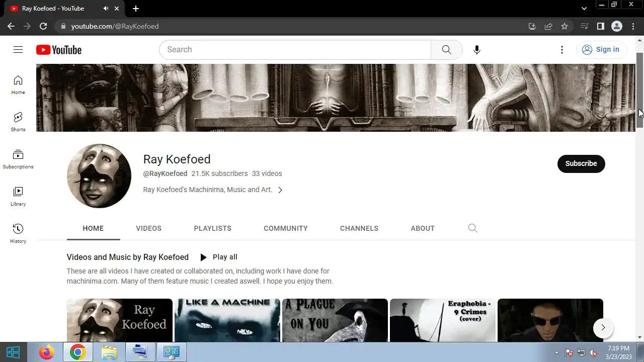The width and height of the screenshot is (644, 362).
Task: Open the Windows Start menu
Action: click(x=13, y=352)
